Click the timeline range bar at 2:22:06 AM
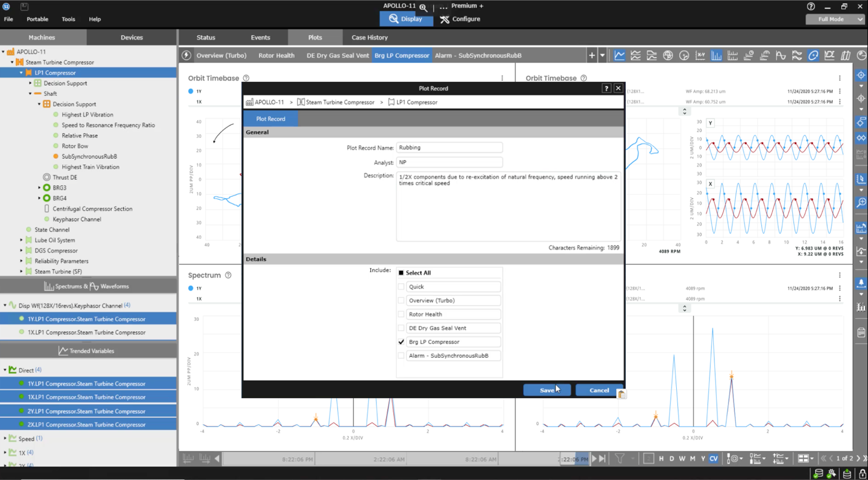This screenshot has width=868, height=480. click(x=388, y=459)
